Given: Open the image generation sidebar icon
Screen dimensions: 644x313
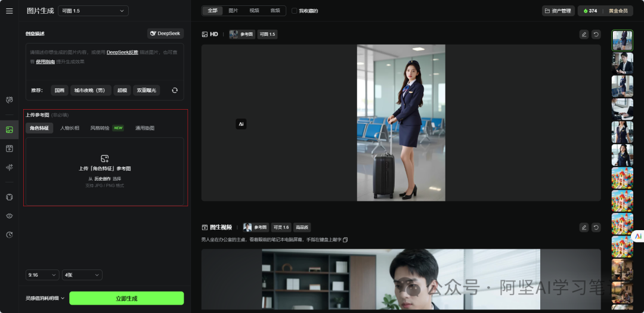Looking at the screenshot, I should 10,130.
